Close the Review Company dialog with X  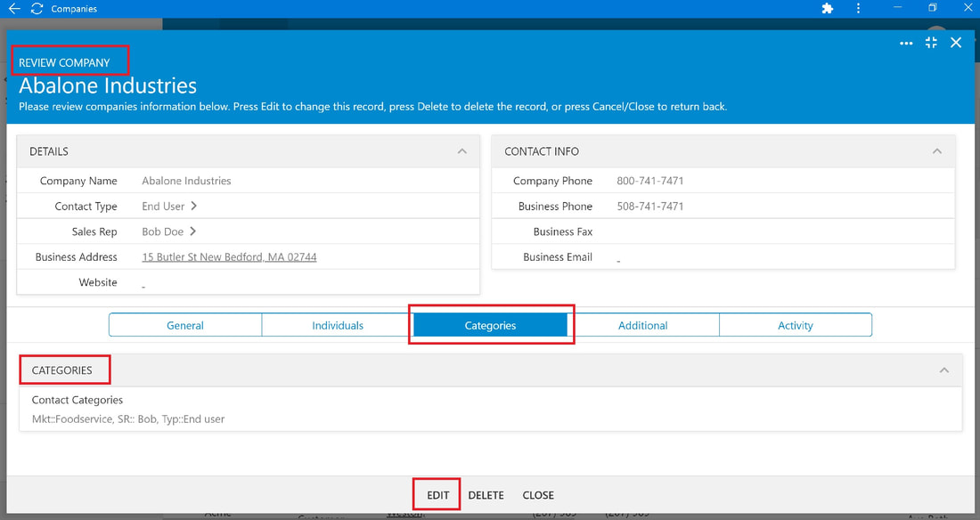[956, 43]
